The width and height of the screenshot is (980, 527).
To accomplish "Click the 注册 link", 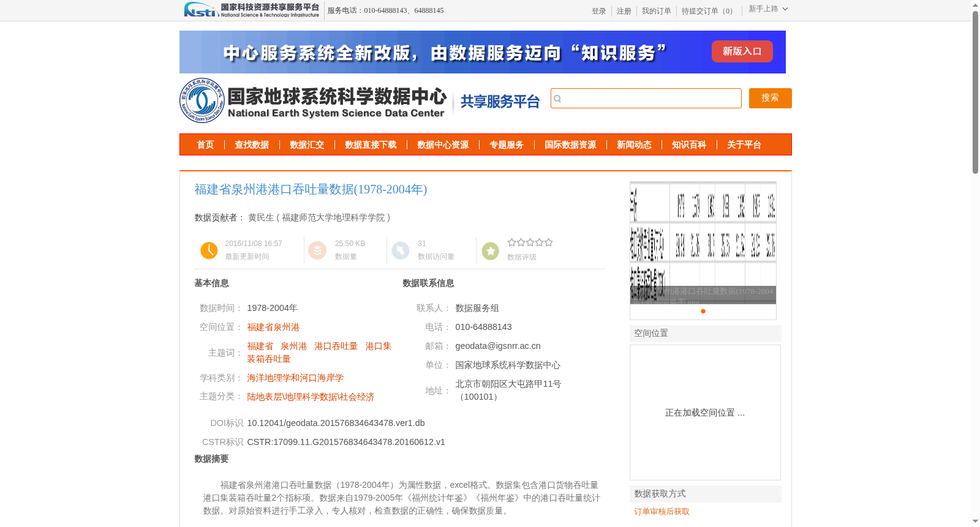I will pos(624,11).
